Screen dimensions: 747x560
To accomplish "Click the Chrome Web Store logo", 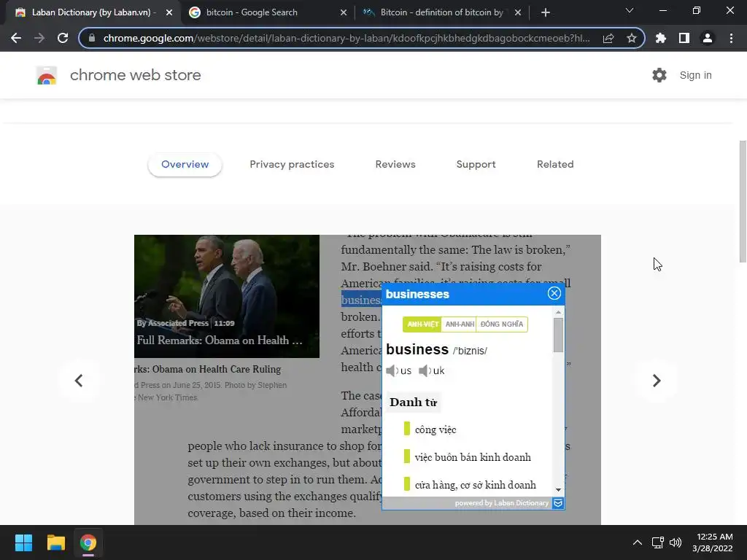I will pyautogui.click(x=47, y=75).
